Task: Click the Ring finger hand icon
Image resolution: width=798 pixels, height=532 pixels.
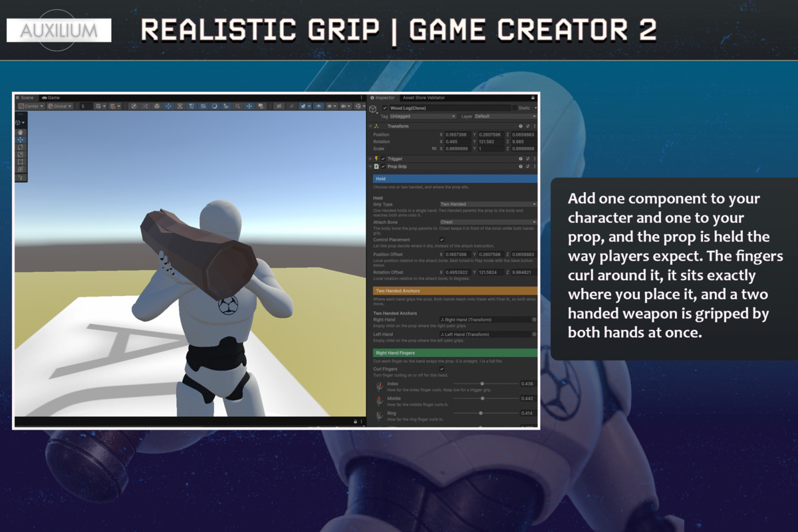Action: pos(380,416)
